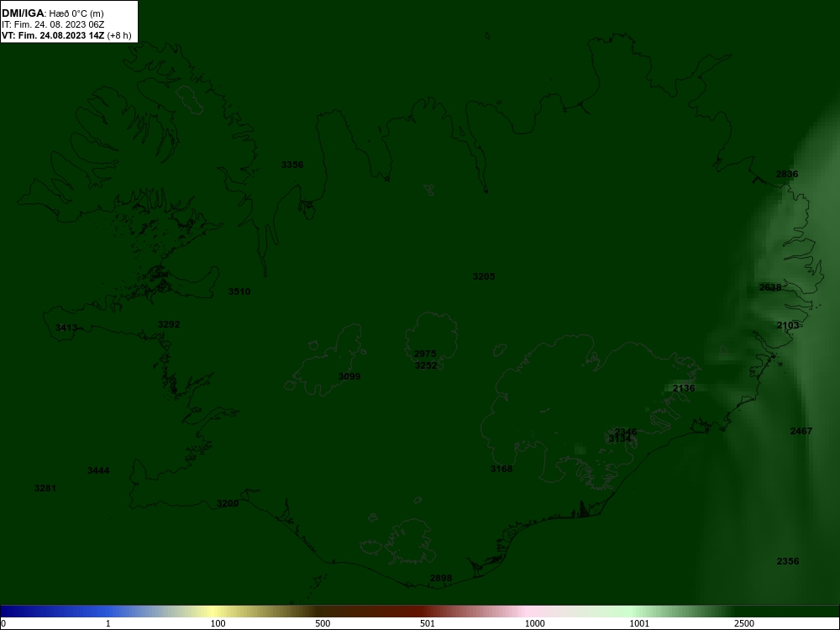Select the 3444 value offshore southwest
The image size is (840, 630).
[98, 470]
